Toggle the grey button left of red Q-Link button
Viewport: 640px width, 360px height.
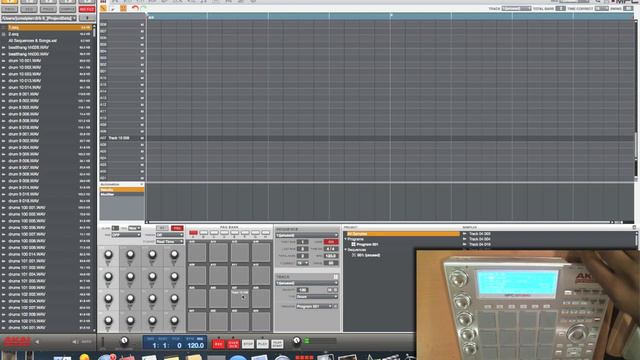coord(162,228)
